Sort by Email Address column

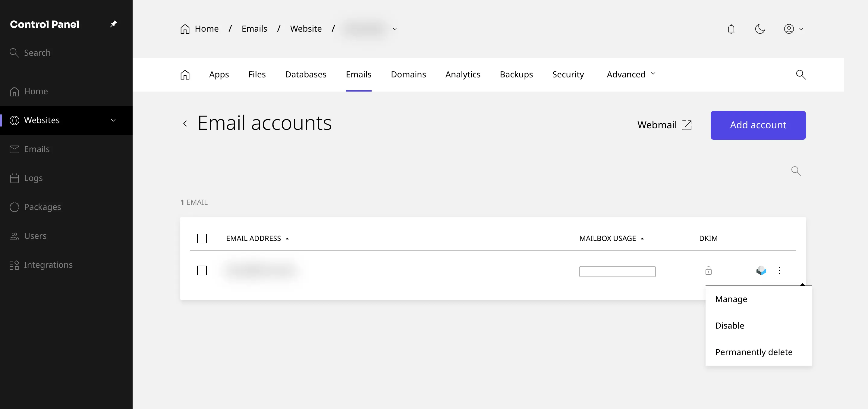click(257, 238)
